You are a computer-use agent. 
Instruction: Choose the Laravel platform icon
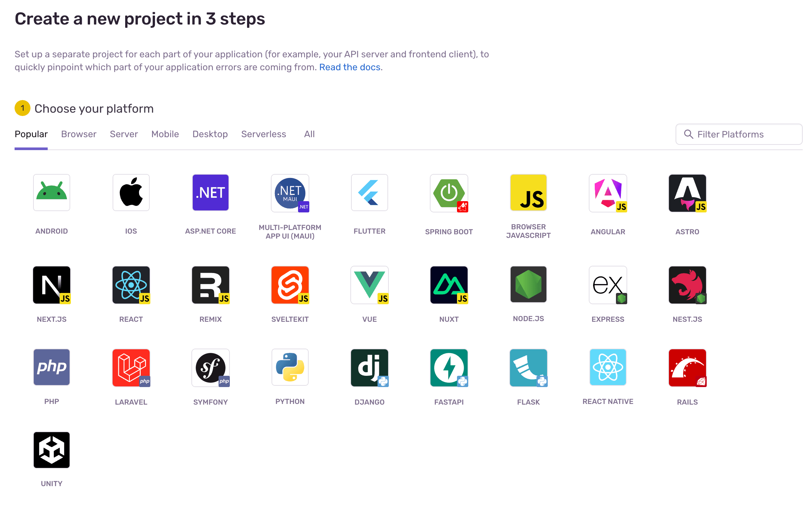[x=131, y=368]
